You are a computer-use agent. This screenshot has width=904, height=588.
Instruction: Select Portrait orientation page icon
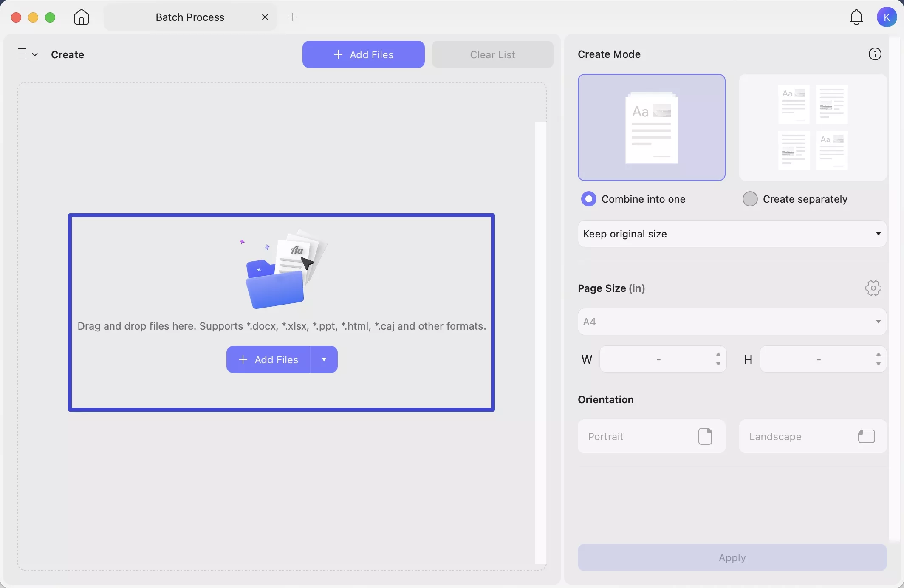point(705,436)
